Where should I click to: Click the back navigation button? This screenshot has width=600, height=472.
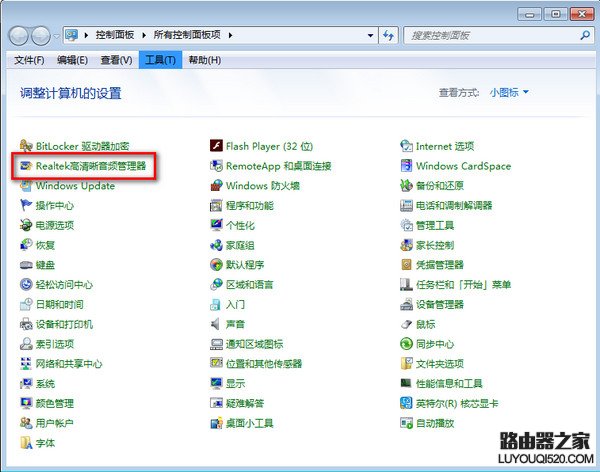click(18, 36)
